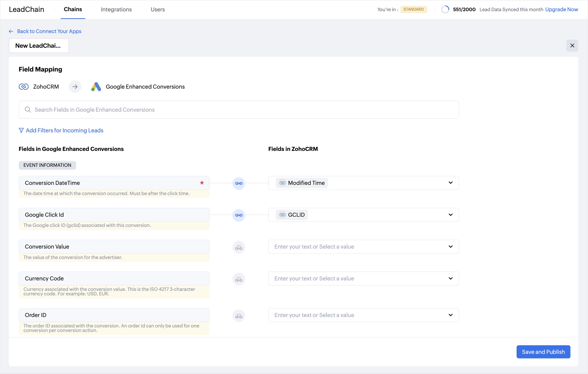Open Order ID value dropdown

click(451, 315)
